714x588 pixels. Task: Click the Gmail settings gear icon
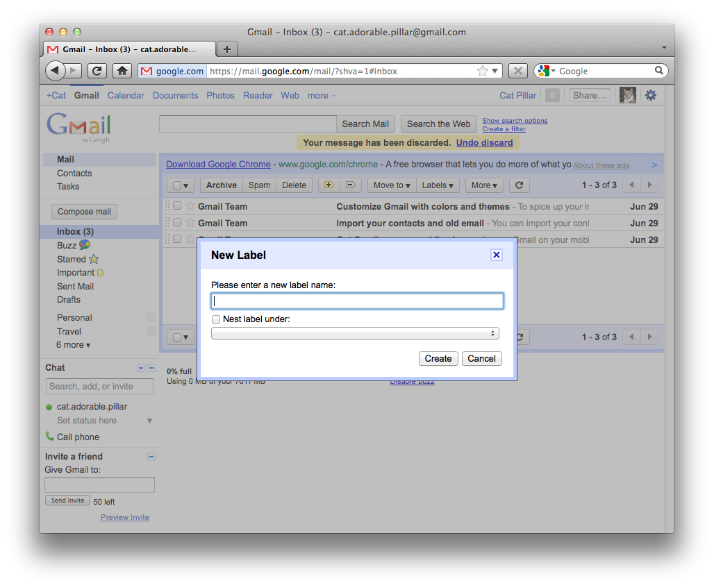tap(650, 96)
